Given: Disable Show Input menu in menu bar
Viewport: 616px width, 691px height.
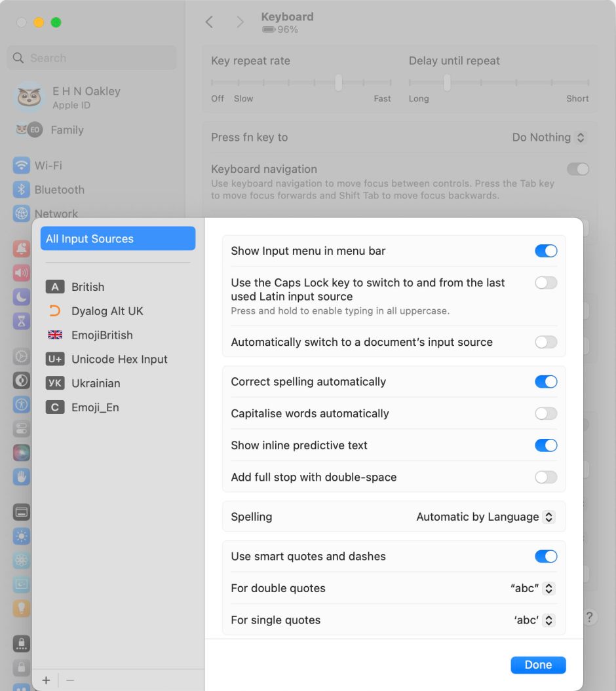Looking at the screenshot, I should (546, 251).
